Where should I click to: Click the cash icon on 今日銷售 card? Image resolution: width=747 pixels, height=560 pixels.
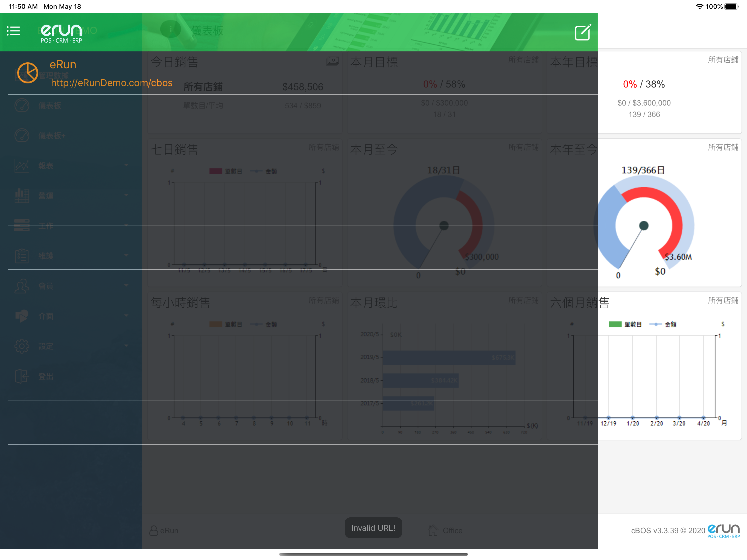tap(332, 61)
